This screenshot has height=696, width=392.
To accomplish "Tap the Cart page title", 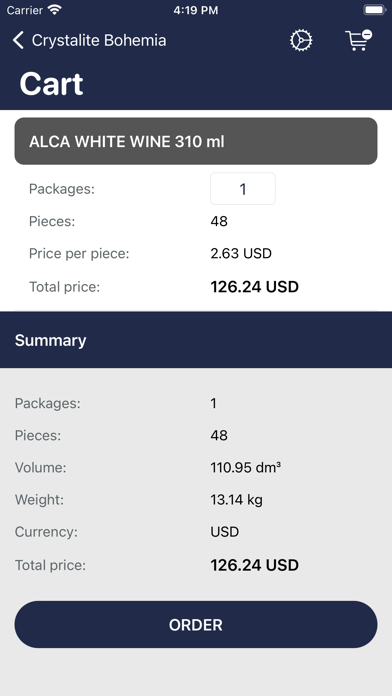I will pos(51,83).
